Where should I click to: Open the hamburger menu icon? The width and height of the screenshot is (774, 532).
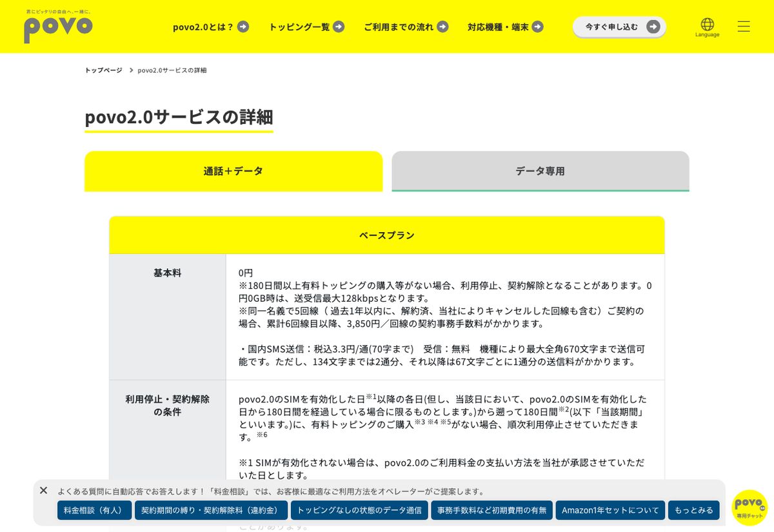tap(744, 26)
